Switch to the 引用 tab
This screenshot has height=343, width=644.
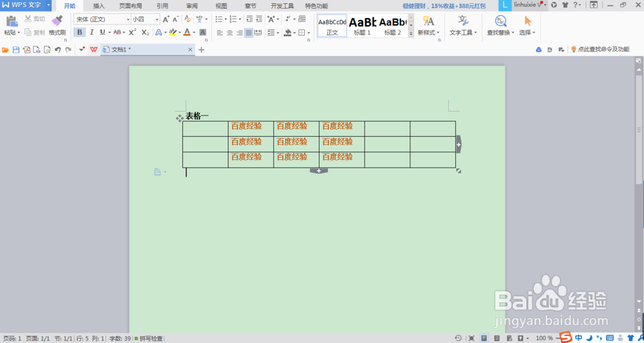(162, 6)
